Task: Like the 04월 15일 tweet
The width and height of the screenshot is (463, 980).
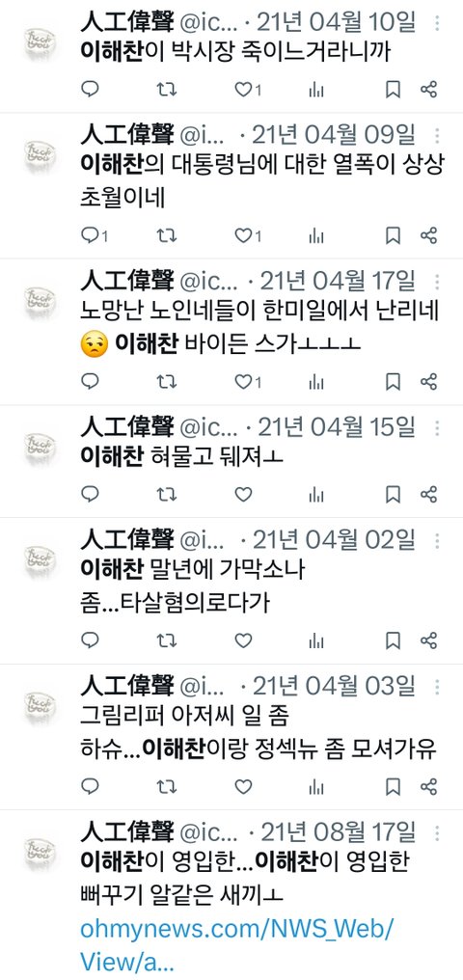Action: (243, 495)
